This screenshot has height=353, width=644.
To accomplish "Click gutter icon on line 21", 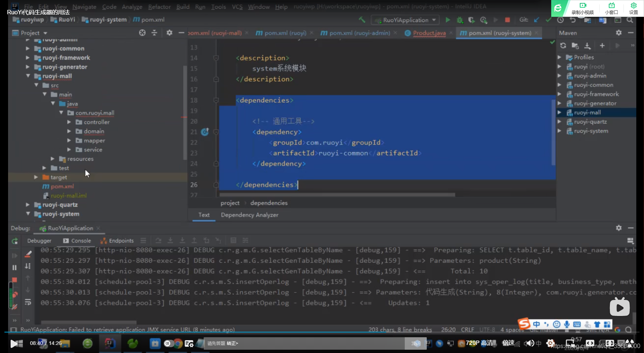I will point(205,132).
